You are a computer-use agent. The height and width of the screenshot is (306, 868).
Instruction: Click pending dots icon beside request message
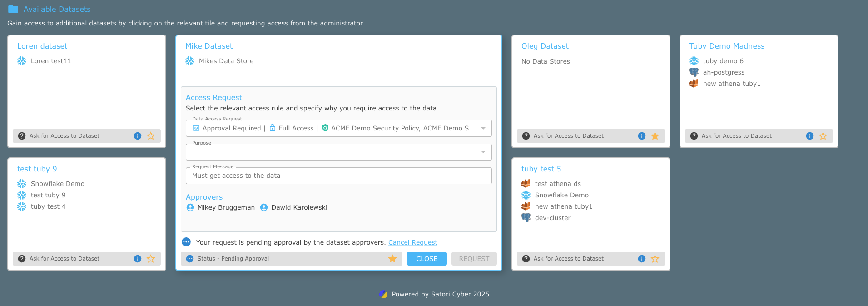[x=186, y=242]
